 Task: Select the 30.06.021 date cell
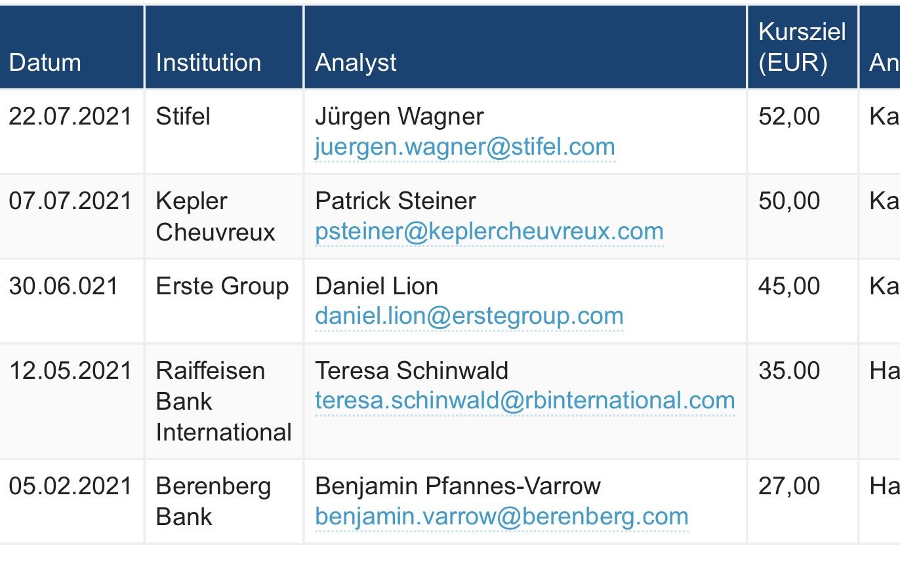tap(64, 286)
